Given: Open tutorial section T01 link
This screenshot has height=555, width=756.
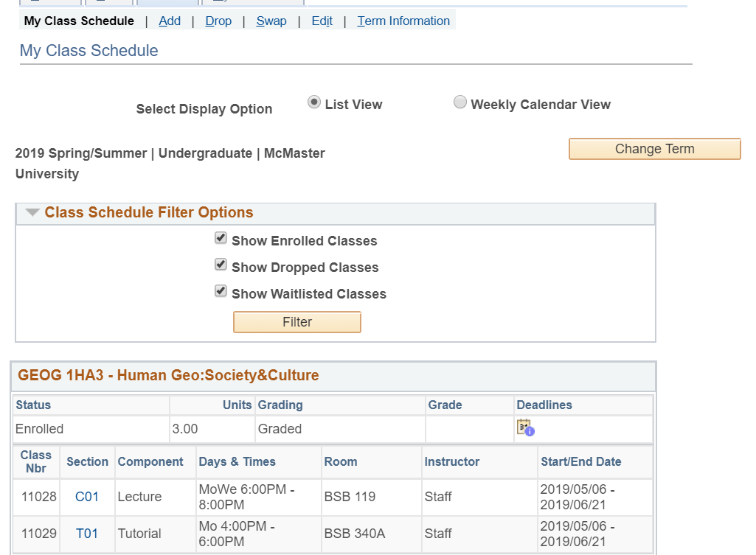Looking at the screenshot, I should [87, 534].
